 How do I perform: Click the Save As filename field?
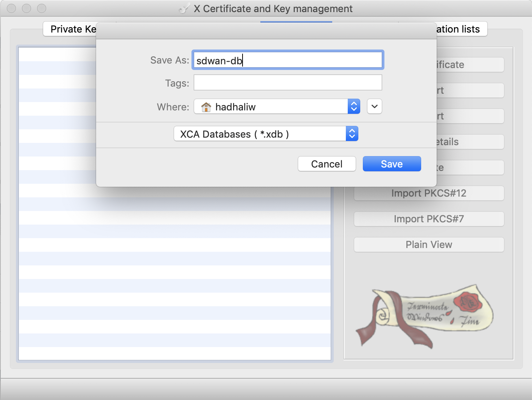(x=288, y=60)
